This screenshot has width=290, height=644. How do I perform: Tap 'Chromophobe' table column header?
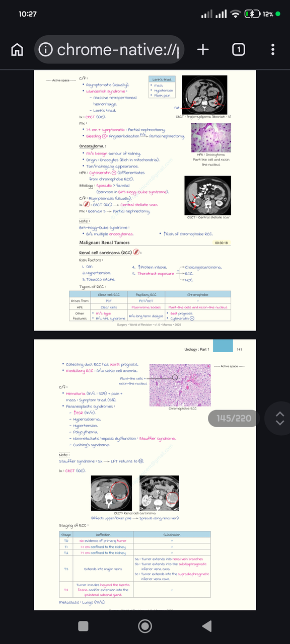pos(198,294)
